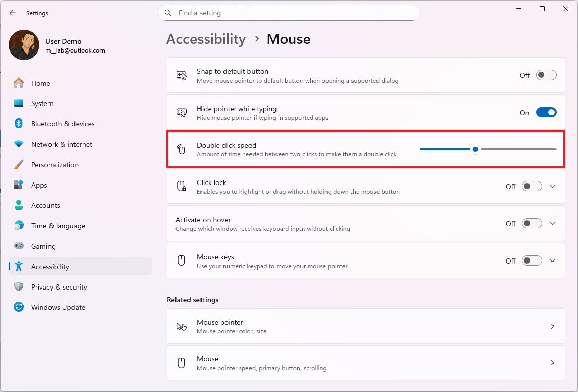Turn on Mouse keys
The height and width of the screenshot is (392, 578).
point(531,260)
